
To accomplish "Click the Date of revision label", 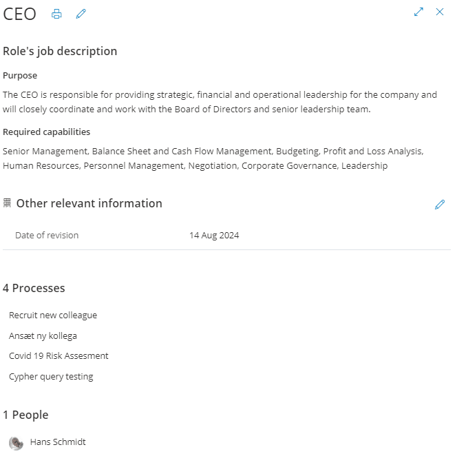I will point(47,236).
